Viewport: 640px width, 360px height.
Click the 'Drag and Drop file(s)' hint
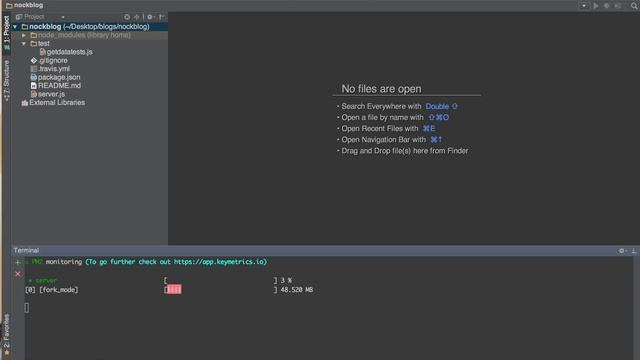(x=404, y=151)
